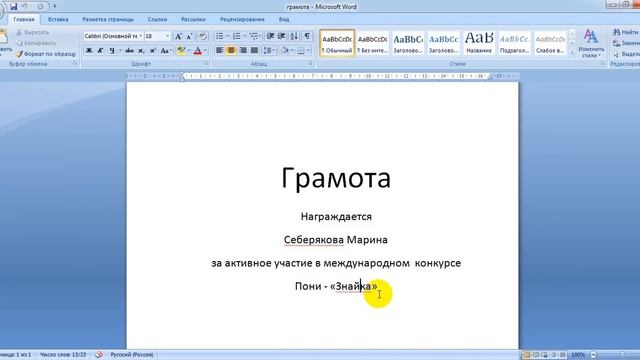Click the name Себерякова in the document
This screenshot has width=640, height=360.
(313, 240)
